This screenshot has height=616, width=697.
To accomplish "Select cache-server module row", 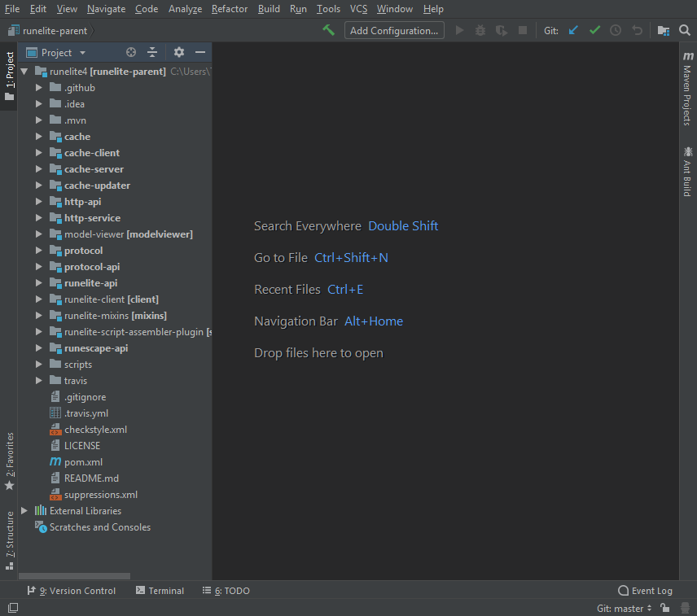I will (x=115, y=169).
